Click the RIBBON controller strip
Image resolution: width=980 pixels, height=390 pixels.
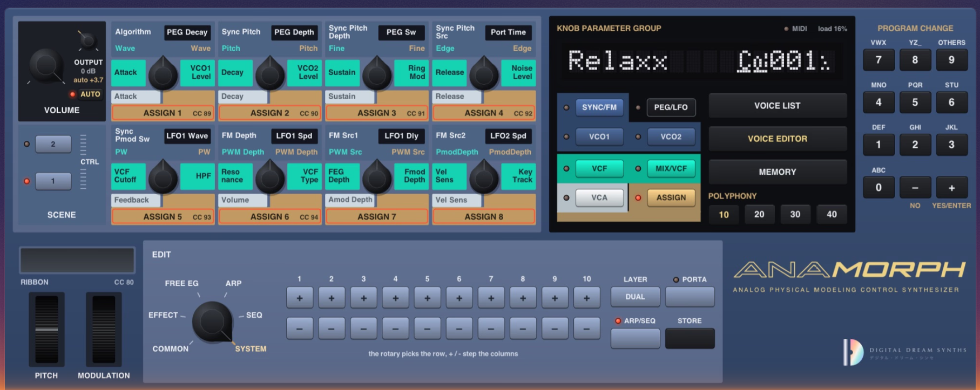tap(77, 261)
